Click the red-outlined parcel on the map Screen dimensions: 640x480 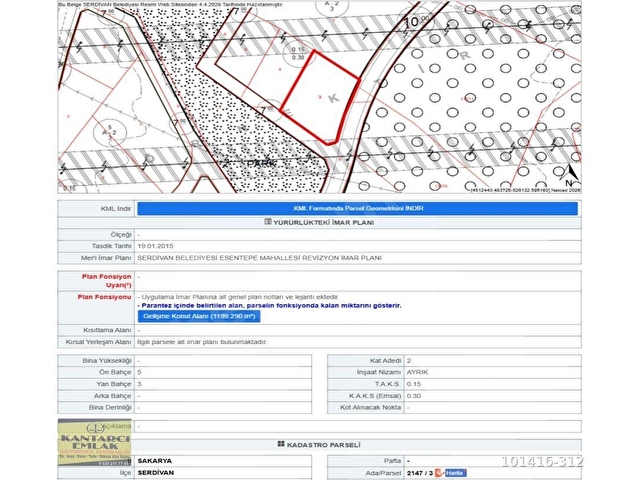pyautogui.click(x=320, y=97)
